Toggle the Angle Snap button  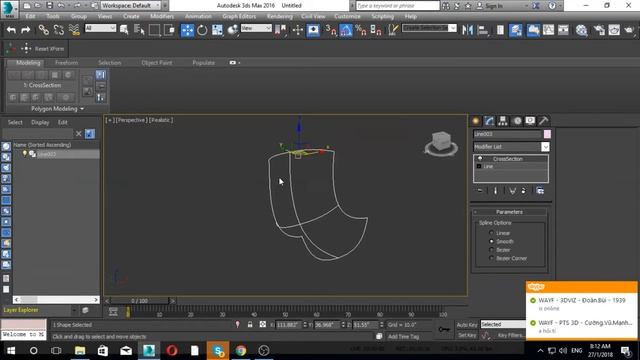pos(346,30)
